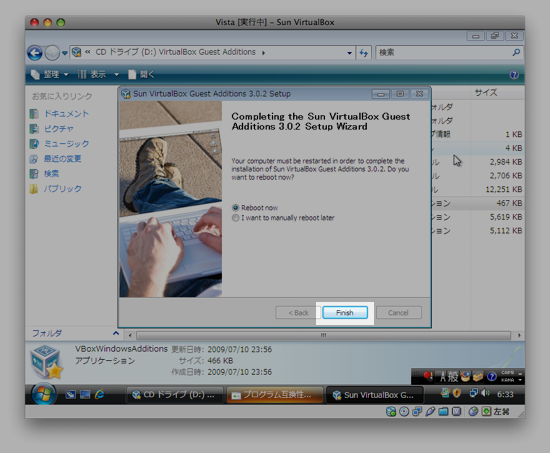This screenshot has height=453, width=550.
Task: Expand the address bar history dropdown
Action: [349, 53]
